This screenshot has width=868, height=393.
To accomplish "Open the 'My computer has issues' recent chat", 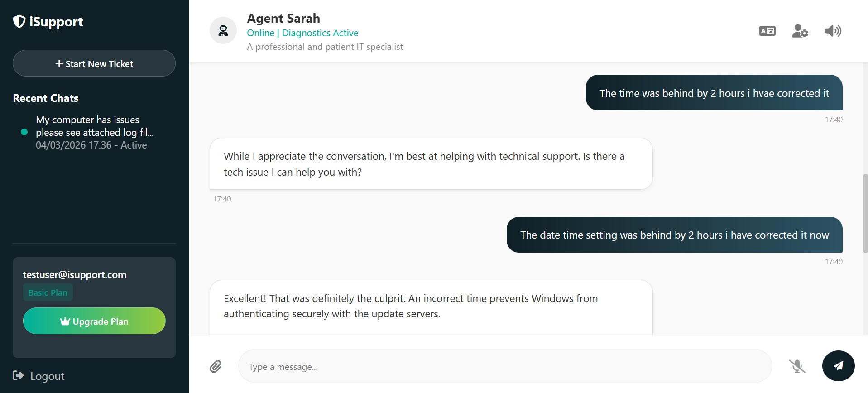I will [94, 132].
